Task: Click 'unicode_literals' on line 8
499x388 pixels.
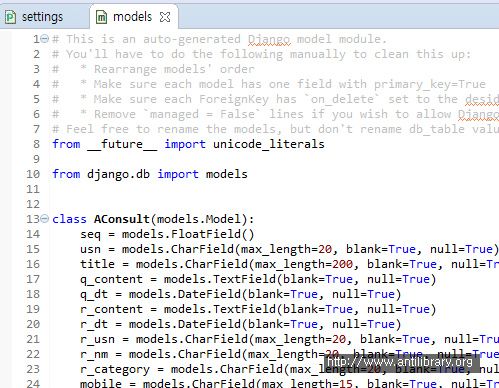Action: 269,144
